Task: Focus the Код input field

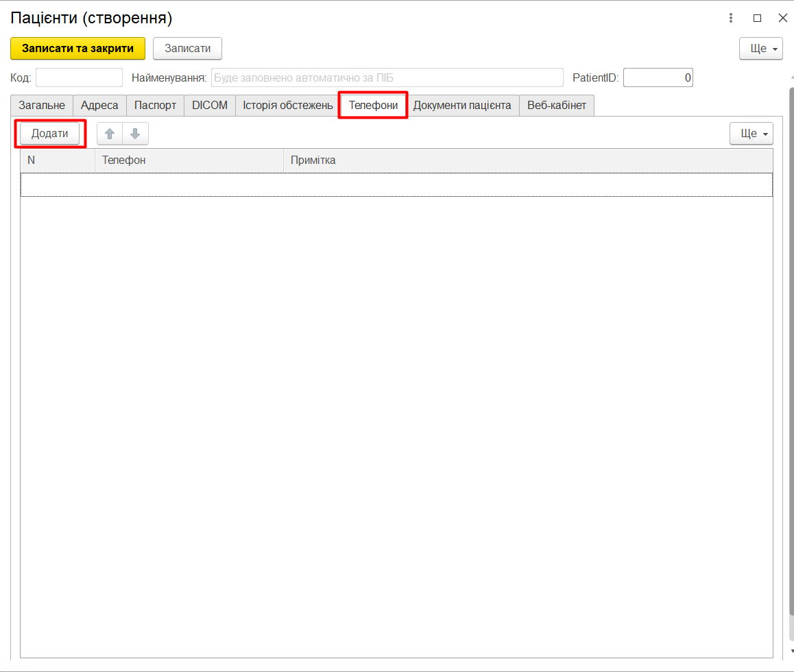Action: point(79,78)
